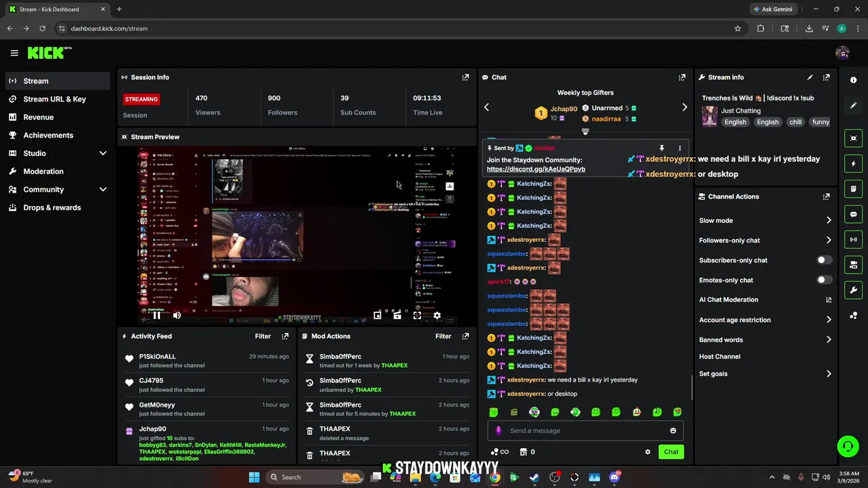The height and width of the screenshot is (488, 868).
Task: Pop out the Stream info panel
Action: click(x=826, y=77)
